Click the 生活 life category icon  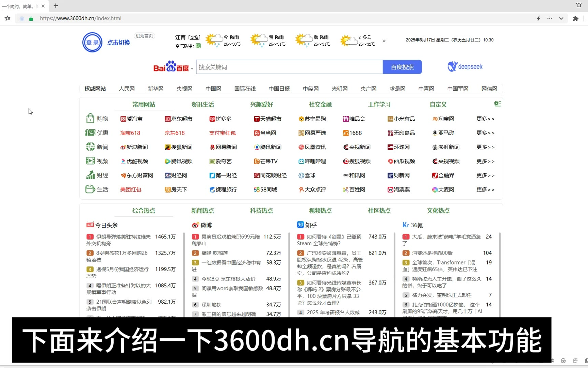click(90, 189)
